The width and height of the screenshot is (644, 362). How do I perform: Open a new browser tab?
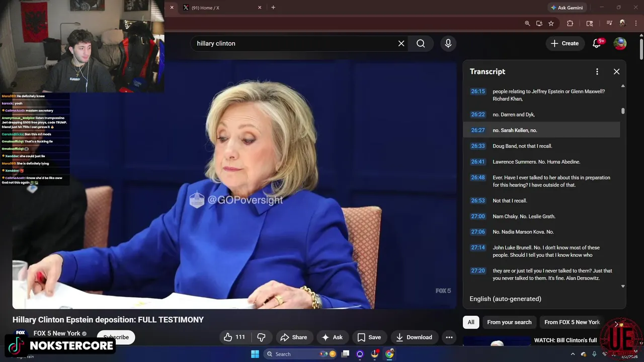[x=273, y=8]
